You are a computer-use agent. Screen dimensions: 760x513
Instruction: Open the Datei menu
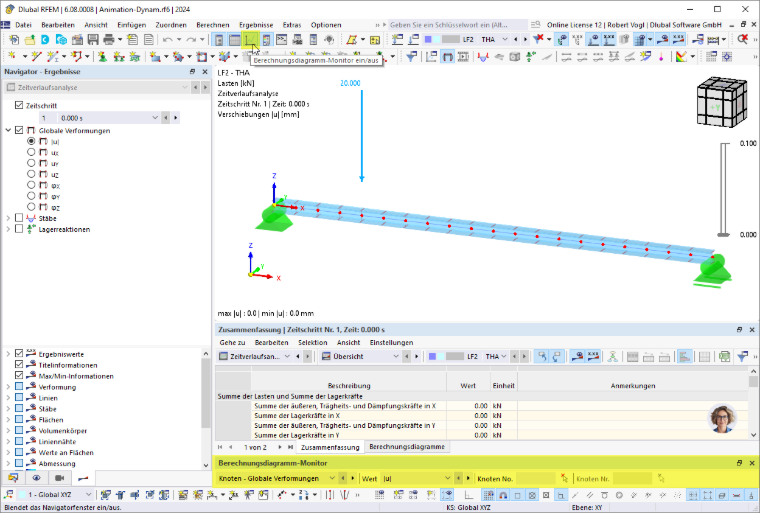tap(23, 25)
